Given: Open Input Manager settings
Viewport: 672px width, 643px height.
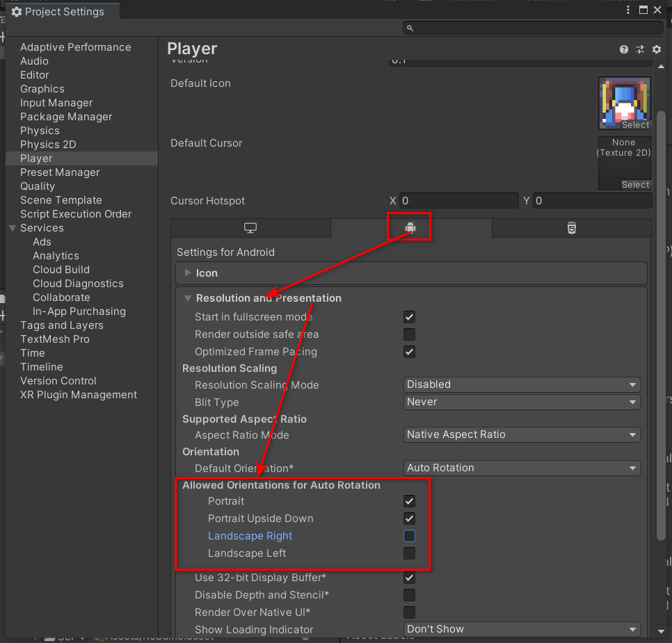Looking at the screenshot, I should click(56, 103).
